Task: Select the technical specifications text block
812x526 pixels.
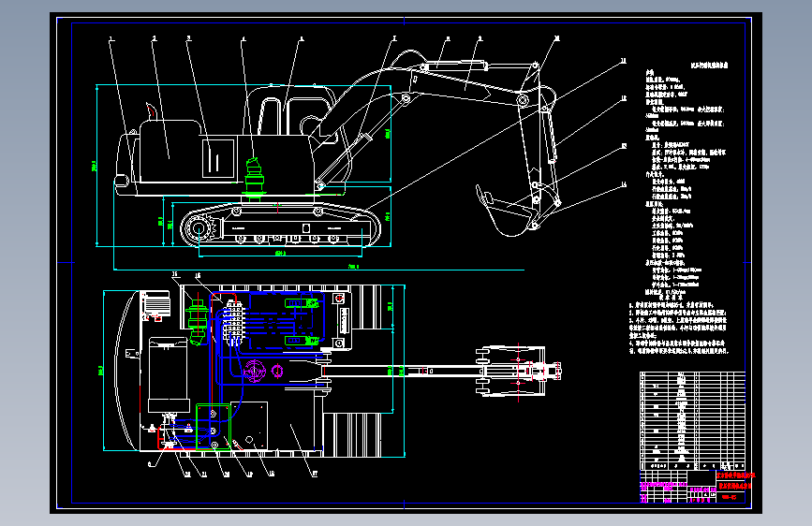Action: click(687, 181)
